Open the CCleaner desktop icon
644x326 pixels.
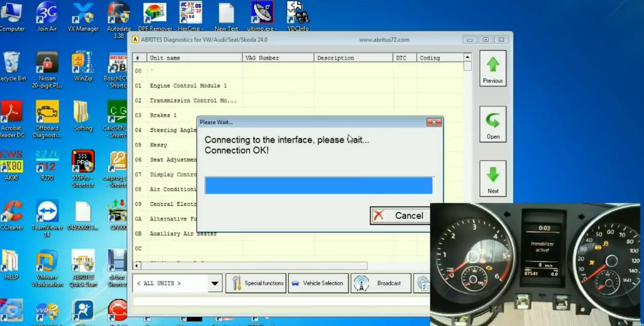coord(11,215)
